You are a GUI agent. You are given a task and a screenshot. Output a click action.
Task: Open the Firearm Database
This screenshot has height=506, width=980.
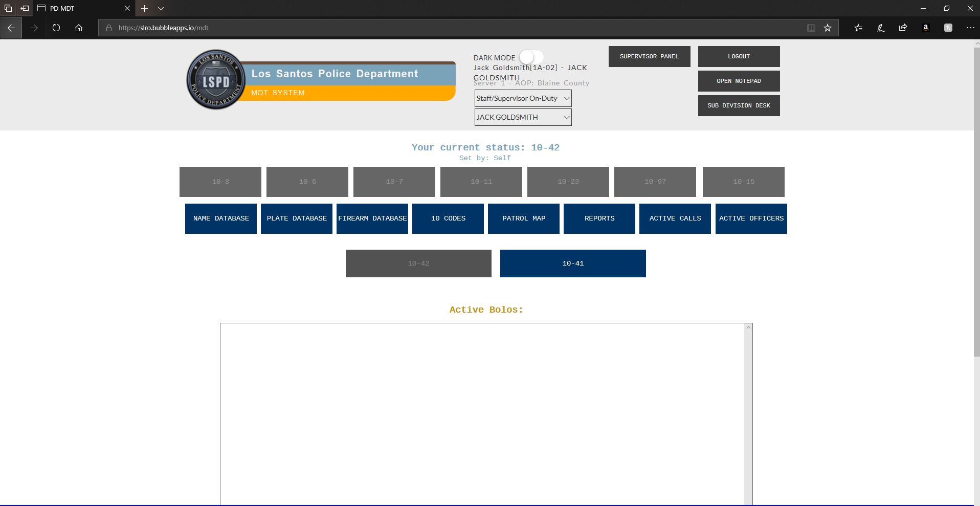372,218
